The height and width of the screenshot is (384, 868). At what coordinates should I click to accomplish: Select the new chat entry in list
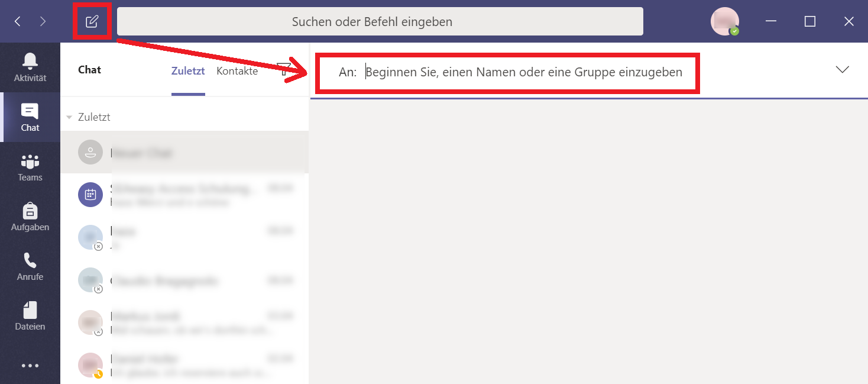[183, 153]
